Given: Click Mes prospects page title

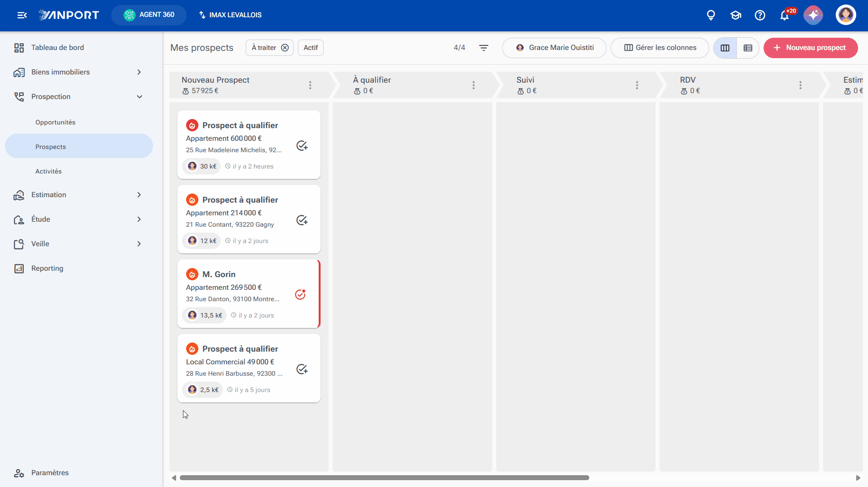Looking at the screenshot, I should click(x=202, y=48).
